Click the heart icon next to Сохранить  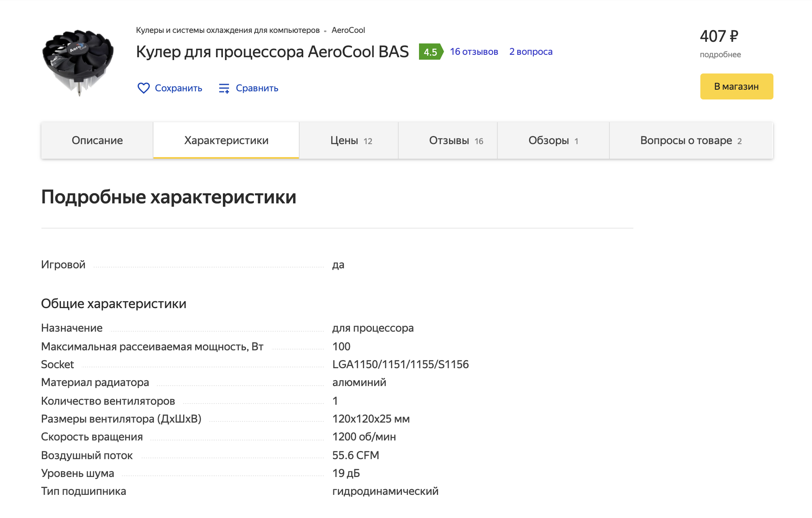144,88
